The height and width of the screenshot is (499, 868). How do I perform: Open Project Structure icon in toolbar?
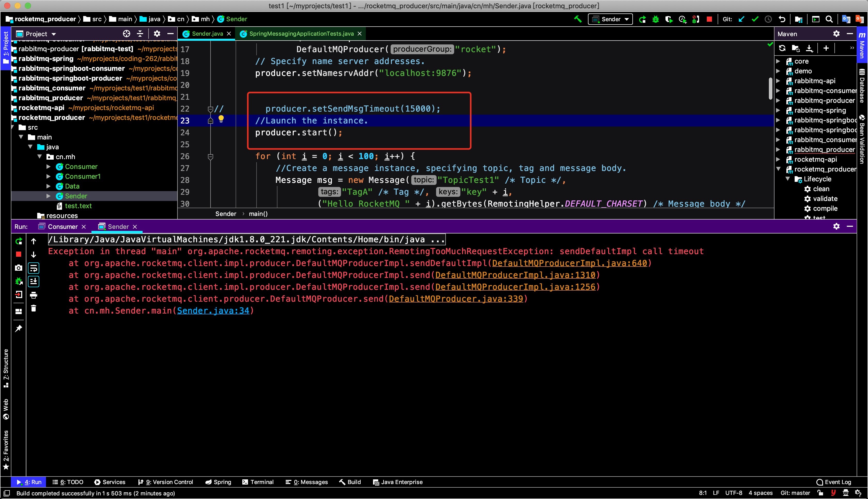pyautogui.click(x=799, y=19)
